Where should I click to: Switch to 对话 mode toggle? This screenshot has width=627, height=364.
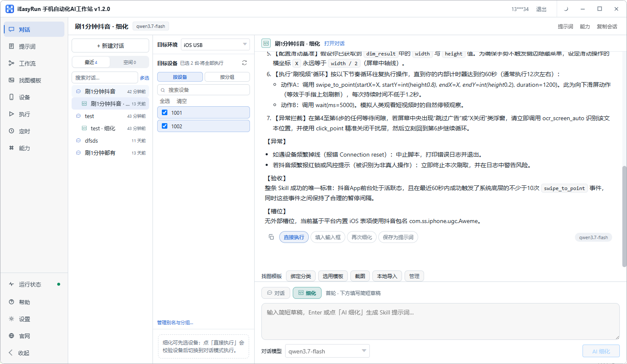click(x=276, y=293)
